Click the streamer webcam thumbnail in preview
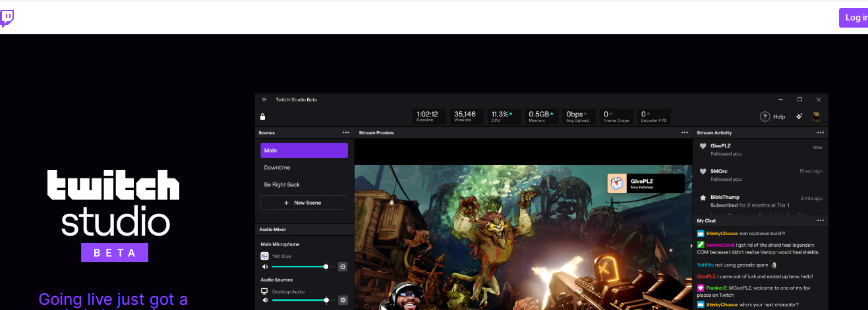This screenshot has height=310, width=868. click(x=405, y=296)
